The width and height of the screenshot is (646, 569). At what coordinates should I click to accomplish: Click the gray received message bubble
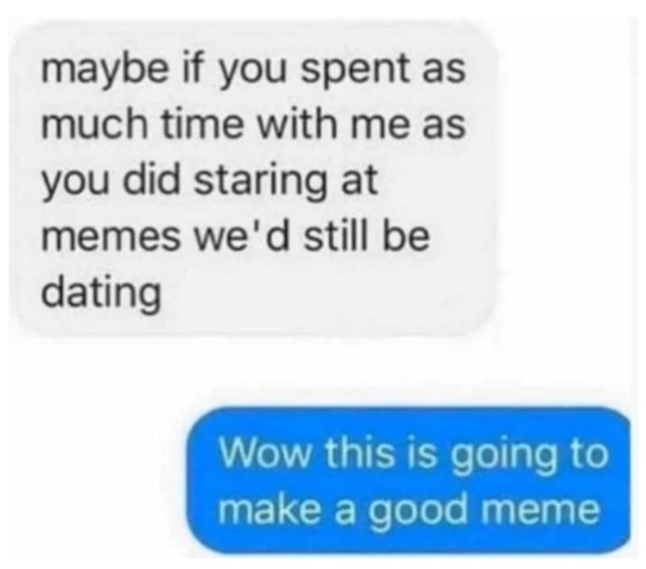coord(255,178)
